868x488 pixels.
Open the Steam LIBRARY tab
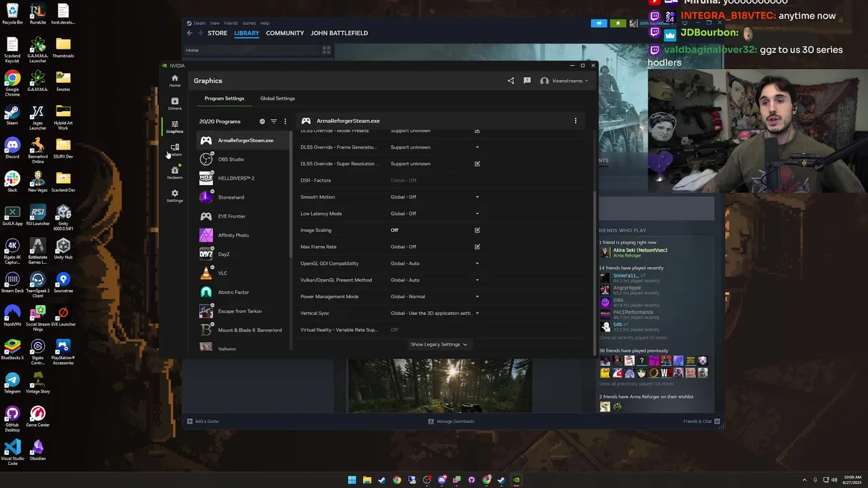point(246,33)
